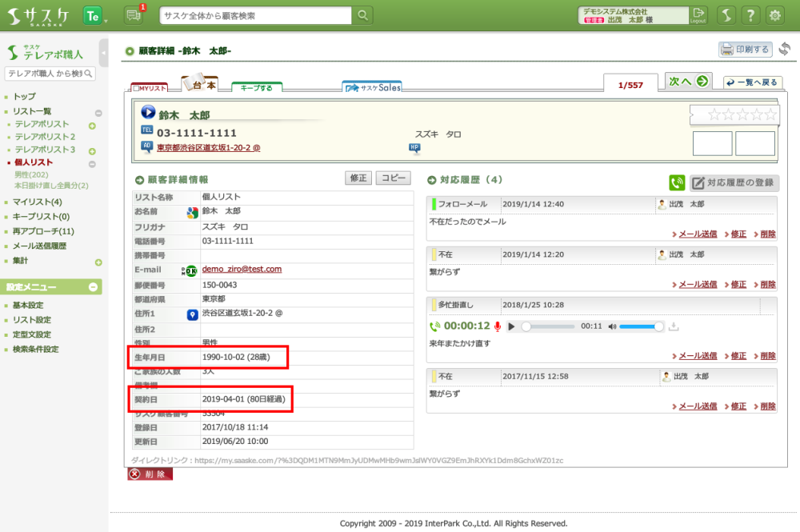Collapse the リスト一覧 section
This screenshot has height=532, width=800.
point(98,113)
